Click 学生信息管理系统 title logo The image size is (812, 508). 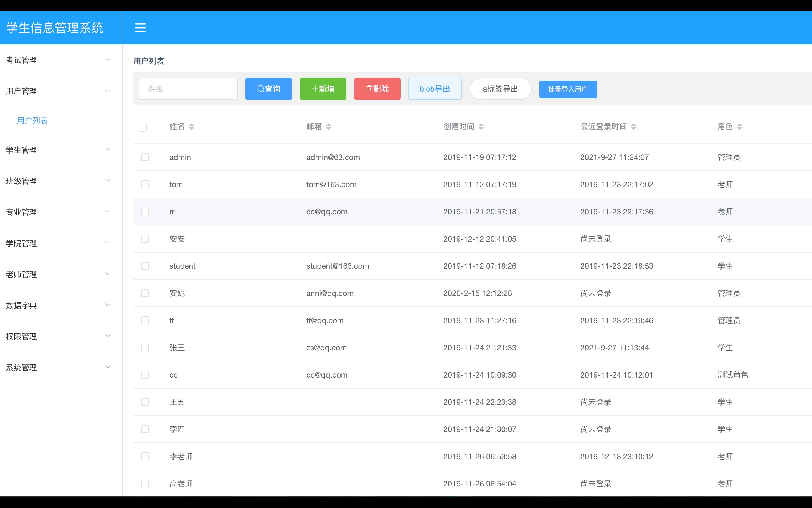point(55,28)
